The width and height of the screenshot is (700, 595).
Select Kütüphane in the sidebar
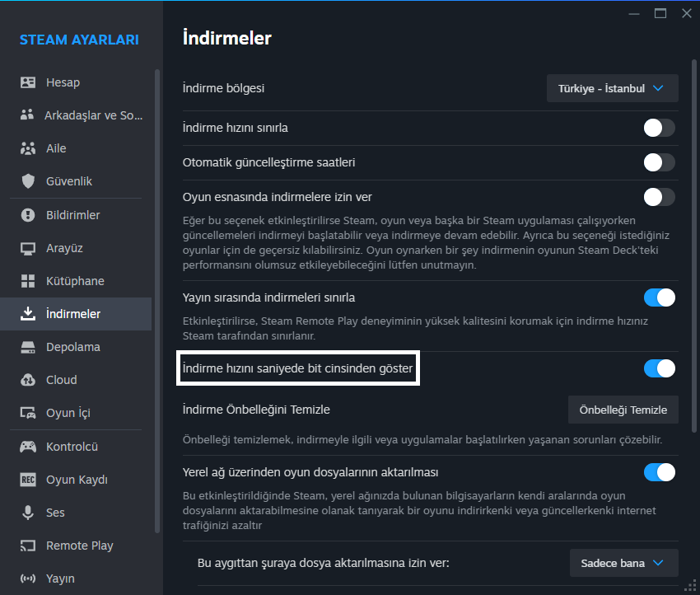tap(76, 281)
